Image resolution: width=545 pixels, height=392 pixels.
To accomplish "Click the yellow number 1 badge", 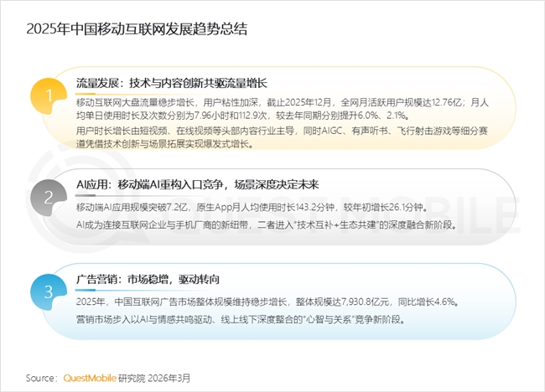I will pyautogui.click(x=49, y=95).
